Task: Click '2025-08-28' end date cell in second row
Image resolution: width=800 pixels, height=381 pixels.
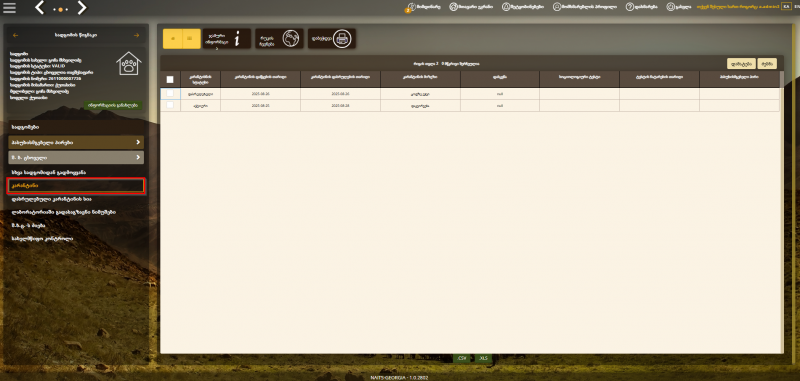Action: pyautogui.click(x=340, y=106)
